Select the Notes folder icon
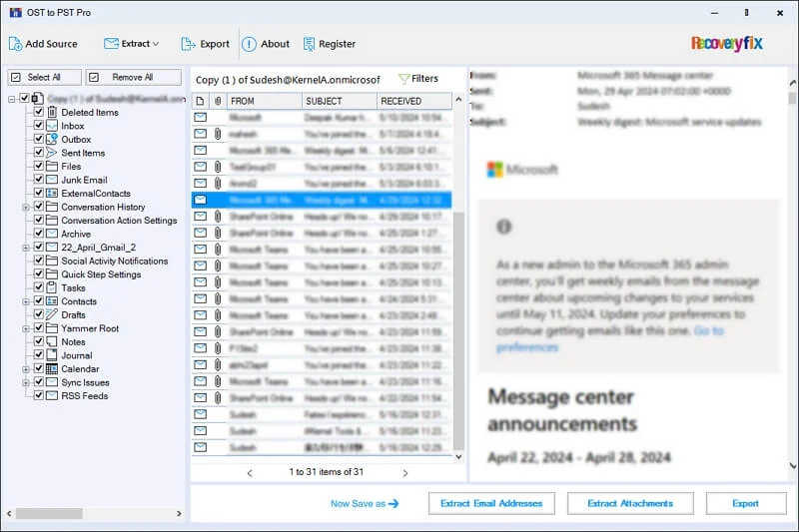 52,341
